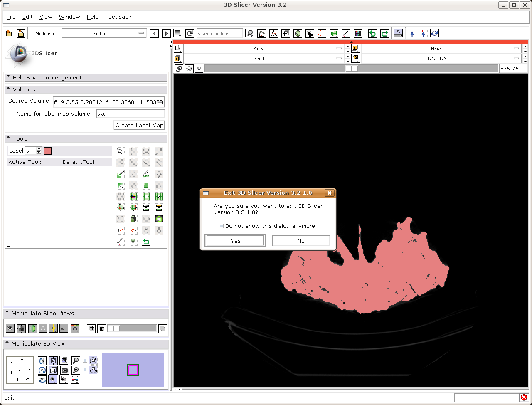Click the refresh module history icon

(190, 34)
